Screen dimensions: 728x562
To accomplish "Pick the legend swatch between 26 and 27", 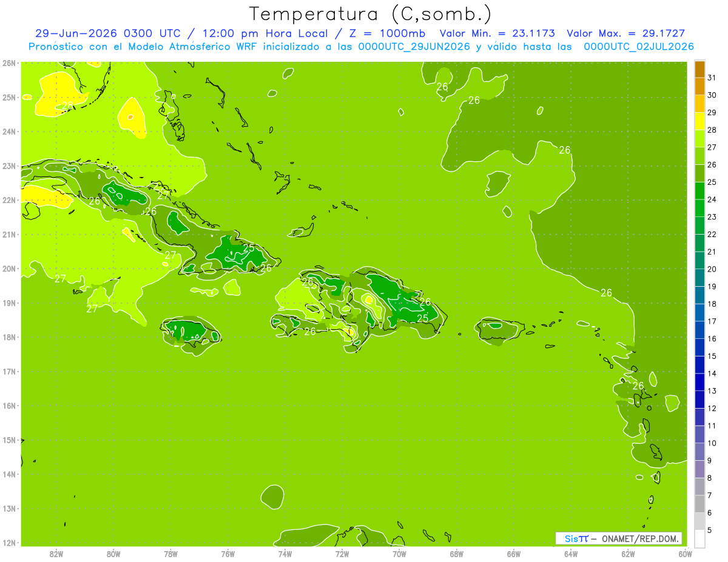I will [x=699, y=156].
